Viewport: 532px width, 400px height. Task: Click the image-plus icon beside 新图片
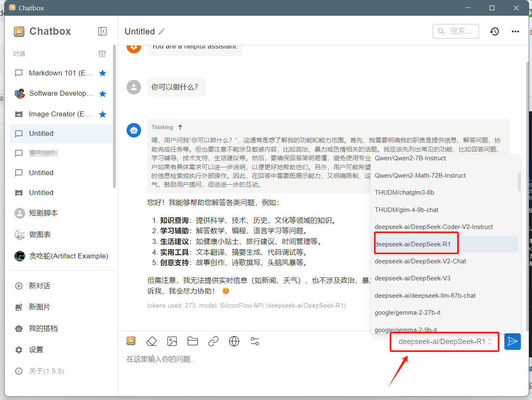click(x=19, y=307)
